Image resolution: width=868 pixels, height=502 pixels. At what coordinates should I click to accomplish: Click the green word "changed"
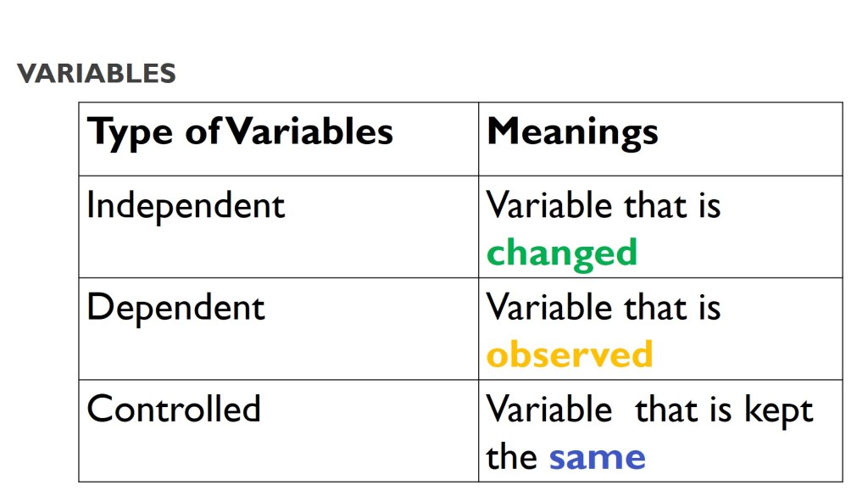pos(561,253)
